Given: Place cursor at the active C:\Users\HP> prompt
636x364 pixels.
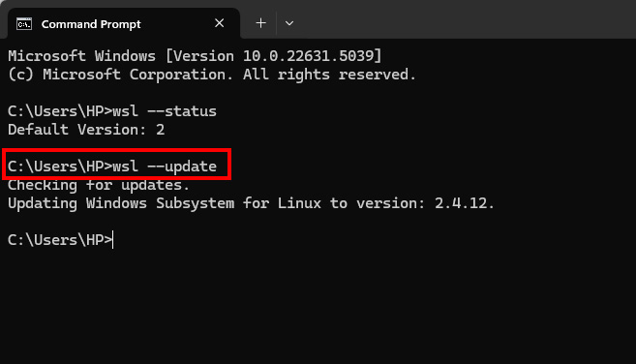Looking at the screenshot, I should (x=60, y=240).
